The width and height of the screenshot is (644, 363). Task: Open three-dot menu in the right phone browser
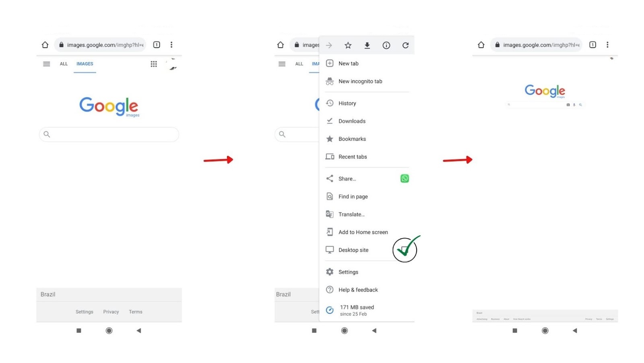click(607, 45)
